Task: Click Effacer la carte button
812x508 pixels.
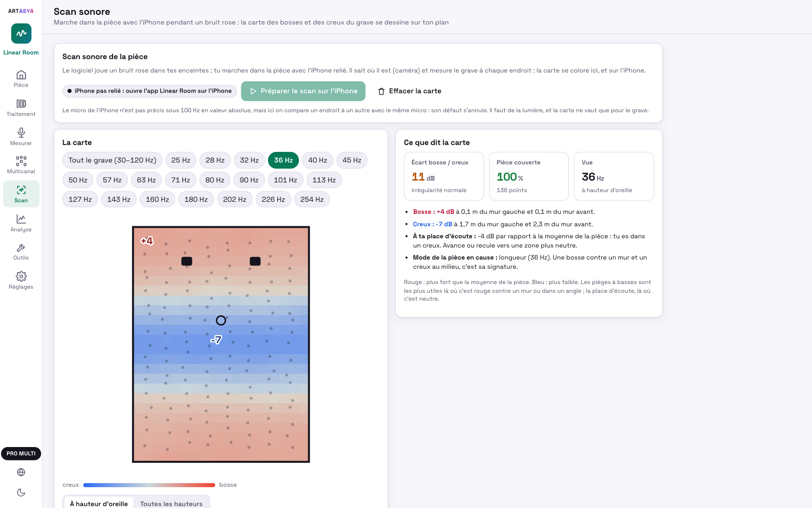Action: (410, 91)
